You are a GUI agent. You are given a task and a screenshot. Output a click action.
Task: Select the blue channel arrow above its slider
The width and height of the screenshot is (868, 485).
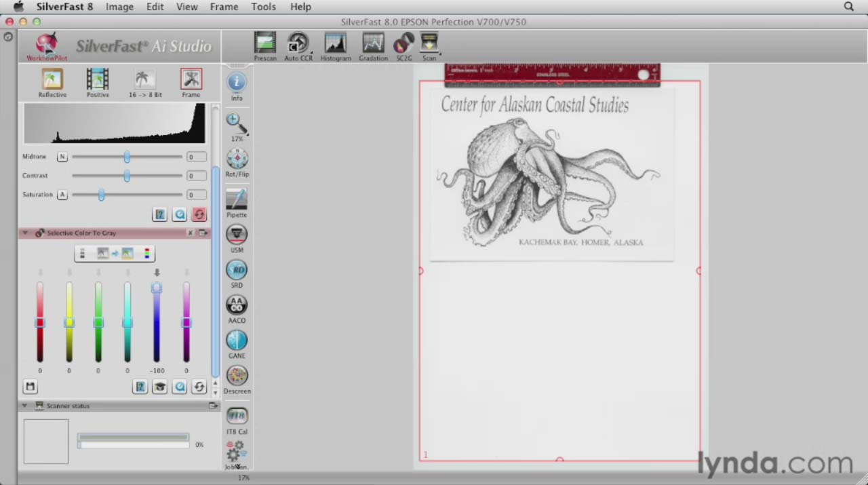[x=157, y=273]
